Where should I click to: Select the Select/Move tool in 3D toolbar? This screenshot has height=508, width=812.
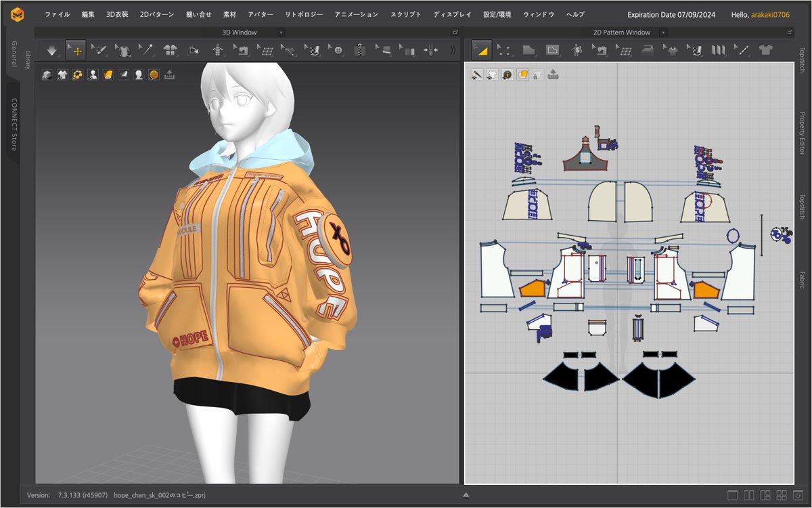[75, 49]
